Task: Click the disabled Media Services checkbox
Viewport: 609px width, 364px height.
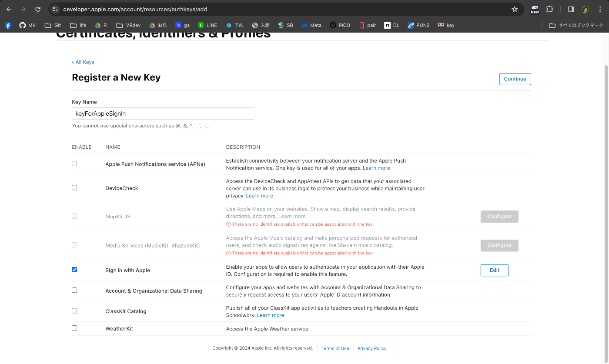Action: (x=74, y=245)
